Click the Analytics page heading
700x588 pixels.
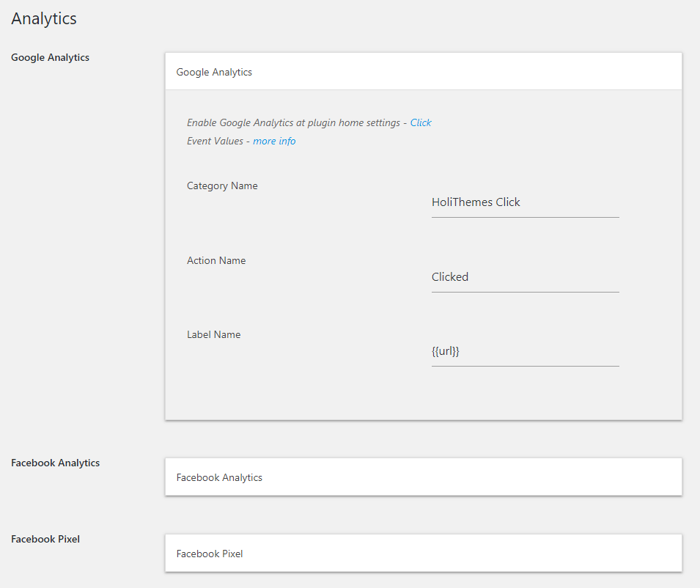(44, 19)
